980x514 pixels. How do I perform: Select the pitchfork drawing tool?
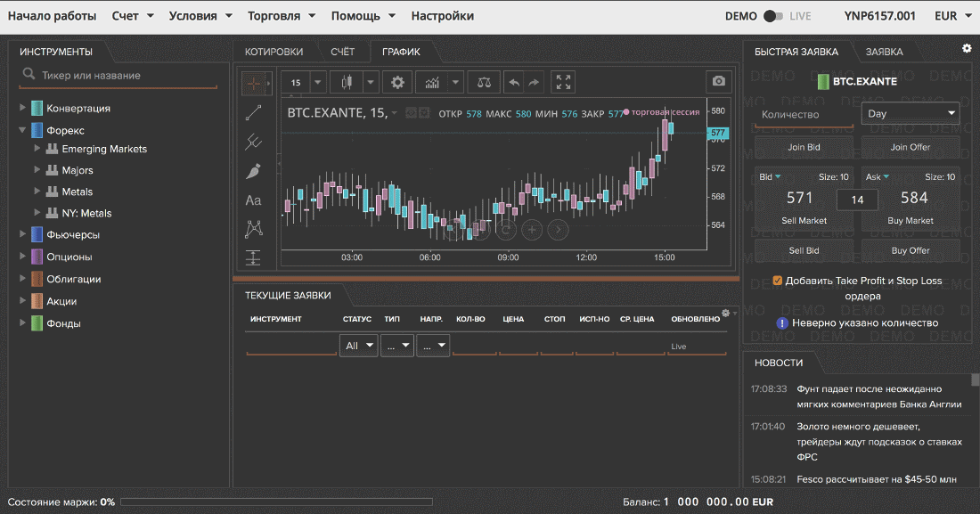click(x=253, y=142)
